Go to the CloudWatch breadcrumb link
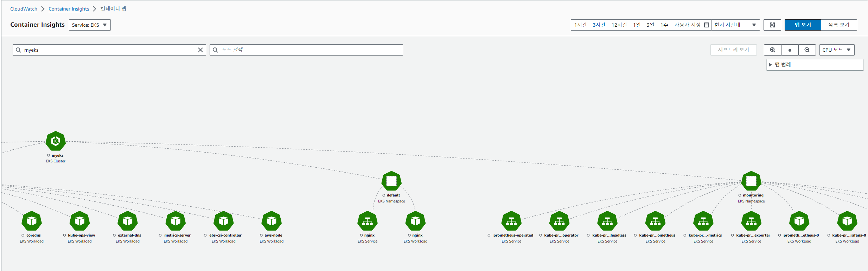This screenshot has width=868, height=271. coord(24,9)
